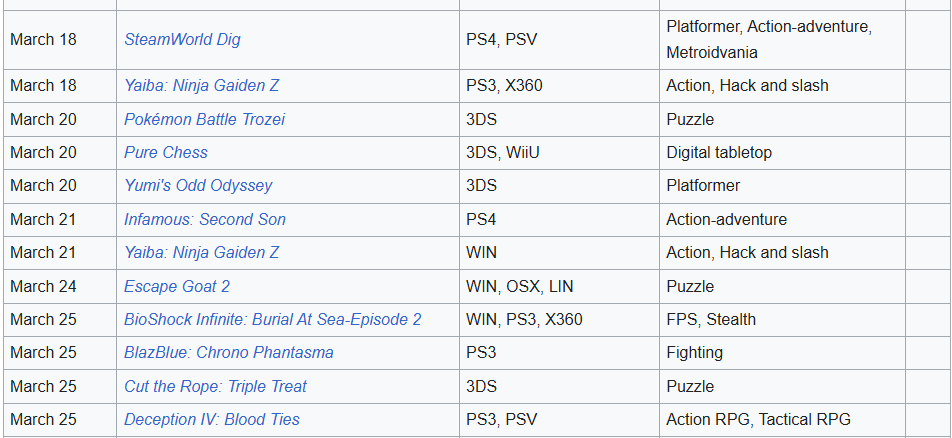
Task: Select the FPS, Stealth genre cell
Action: coord(711,320)
